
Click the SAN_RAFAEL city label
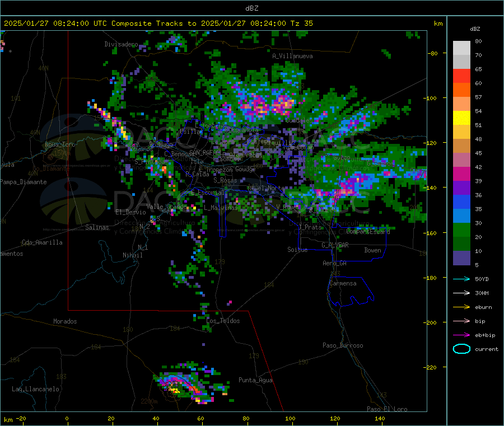click(205, 152)
